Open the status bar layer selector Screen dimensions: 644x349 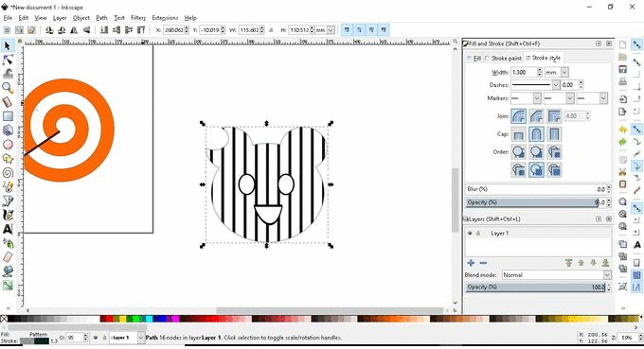point(127,338)
